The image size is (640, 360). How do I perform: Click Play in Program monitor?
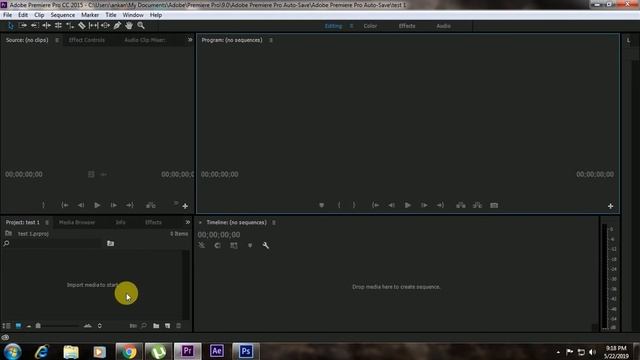tap(407, 205)
